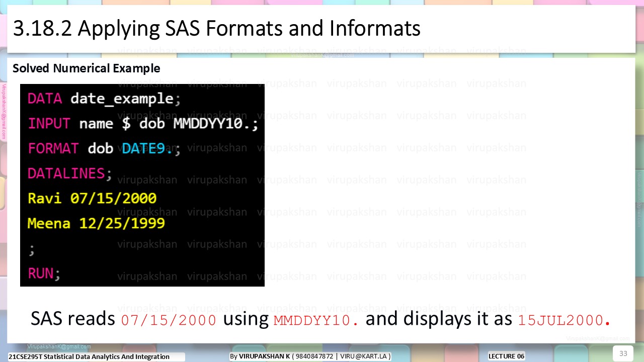Click the 'RUN;' statement in the code
This screenshot has width=644, height=362.
pos(44,274)
